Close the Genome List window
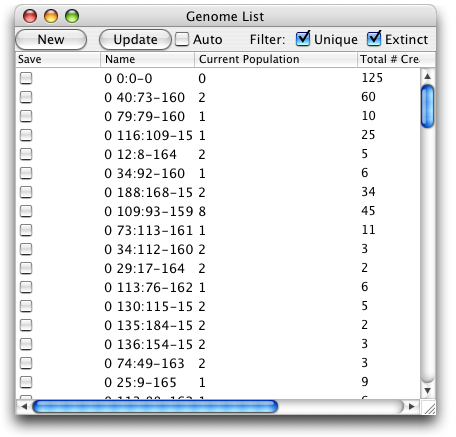Viewport: 456px width, 437px height. [30, 16]
